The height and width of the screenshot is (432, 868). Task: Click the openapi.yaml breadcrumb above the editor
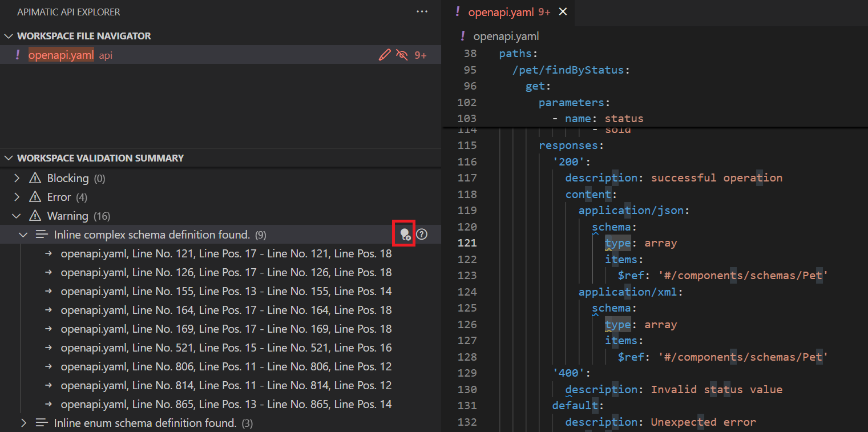click(x=506, y=37)
